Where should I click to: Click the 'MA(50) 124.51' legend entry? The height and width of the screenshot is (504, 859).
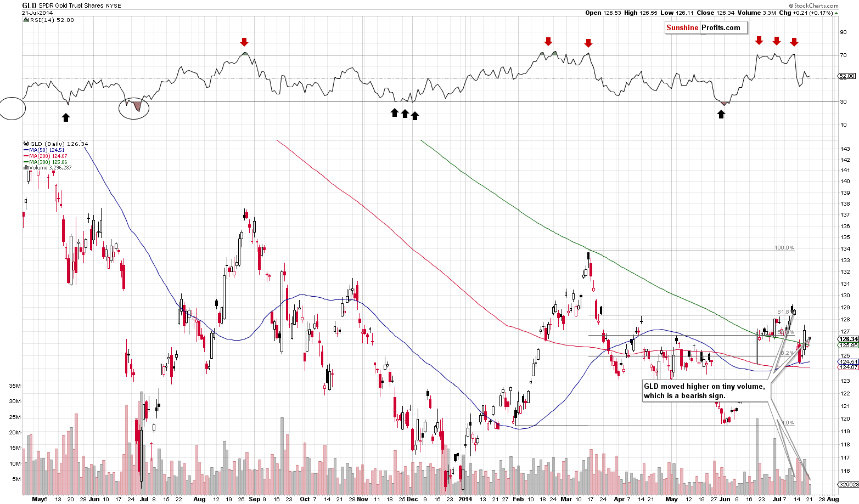pyautogui.click(x=47, y=150)
